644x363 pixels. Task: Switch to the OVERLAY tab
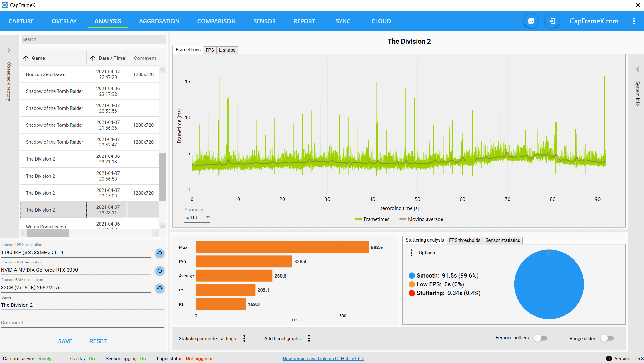pos(64,21)
